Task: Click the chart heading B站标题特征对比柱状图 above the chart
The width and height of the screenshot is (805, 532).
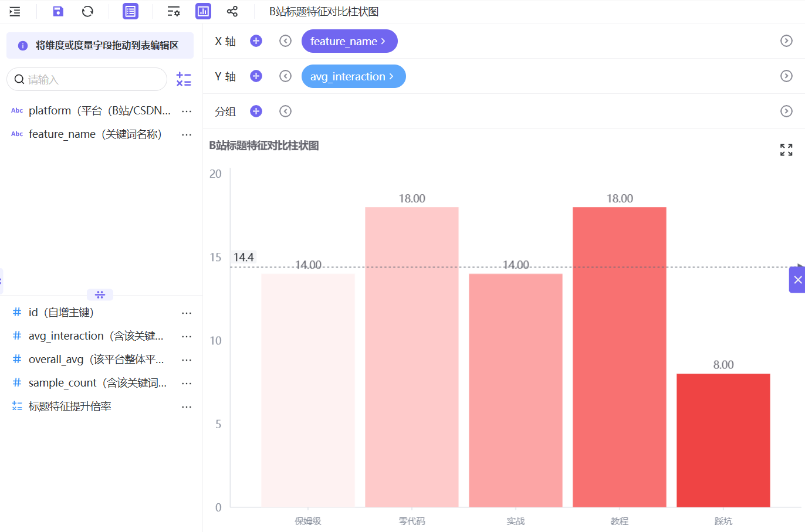Action: pos(264,145)
